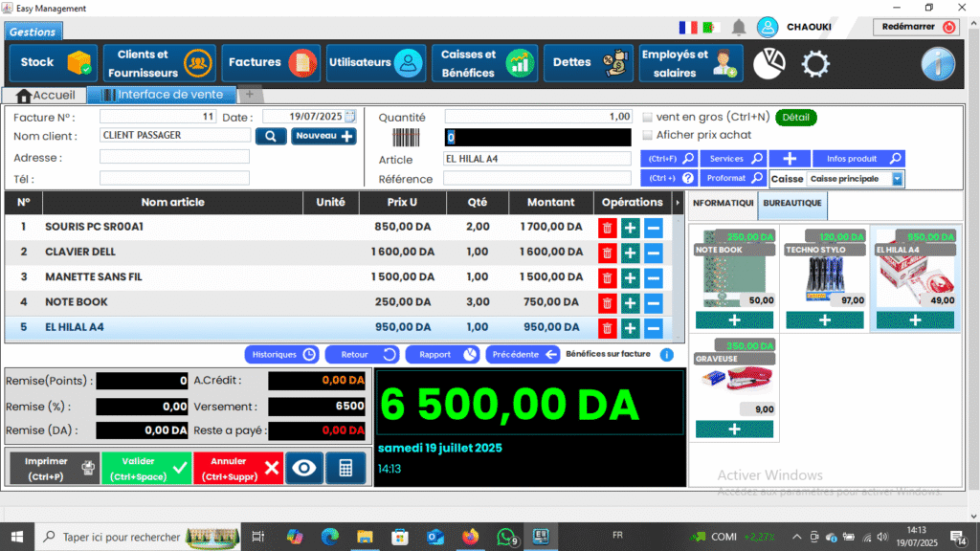Open the pie chart statistics icon

coord(769,63)
